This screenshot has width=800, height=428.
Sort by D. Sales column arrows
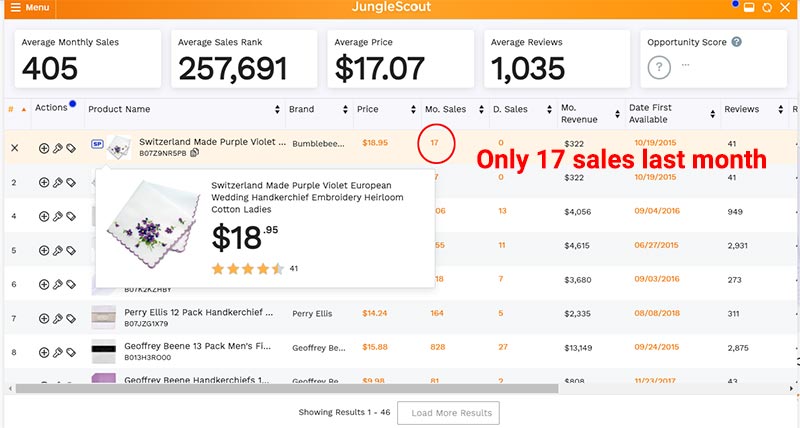pos(549,109)
